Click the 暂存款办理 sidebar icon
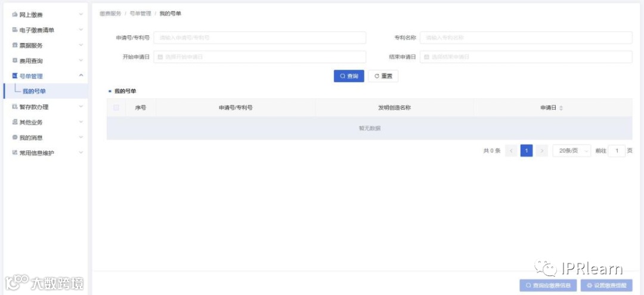644x295 pixels. click(x=15, y=107)
